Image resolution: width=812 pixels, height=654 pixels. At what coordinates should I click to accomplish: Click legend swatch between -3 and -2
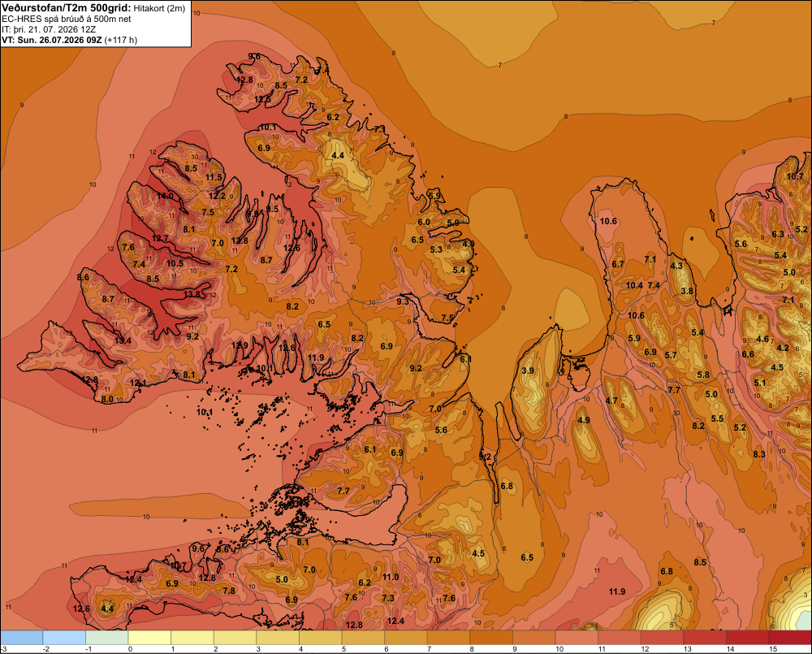click(22, 638)
